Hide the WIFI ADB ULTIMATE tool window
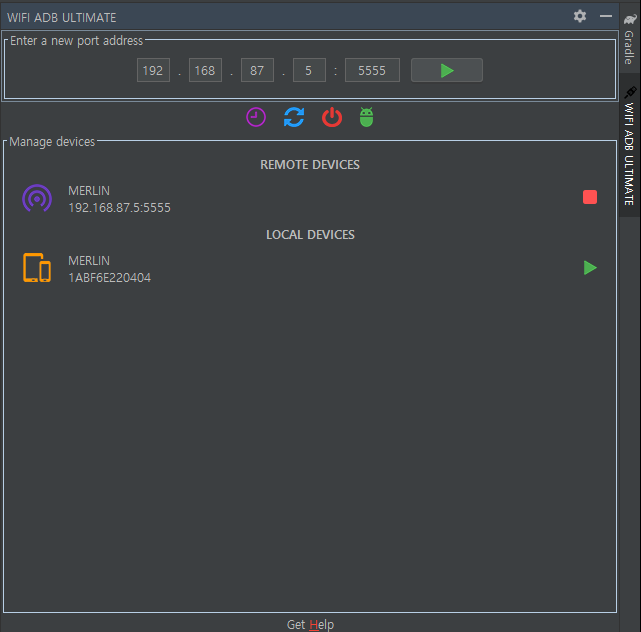 (x=605, y=16)
